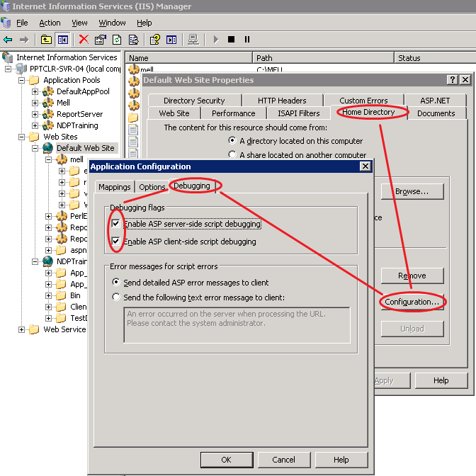The image size is (476, 476).
Task: Click the context help question mark button
Action: pos(453,80)
